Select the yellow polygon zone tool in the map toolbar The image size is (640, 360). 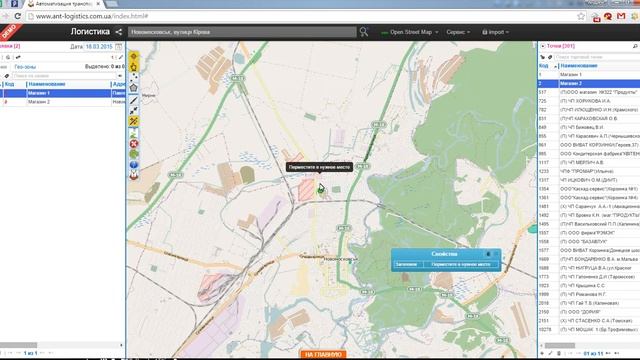click(x=134, y=67)
